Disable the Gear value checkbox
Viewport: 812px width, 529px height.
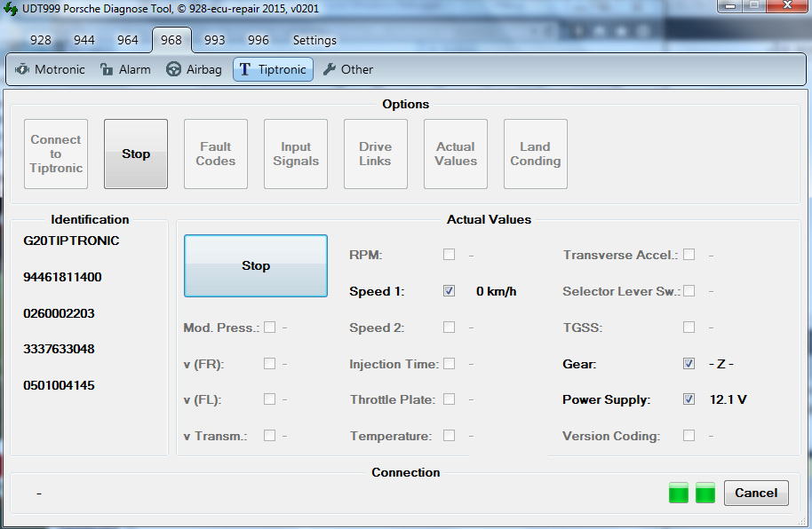(689, 364)
